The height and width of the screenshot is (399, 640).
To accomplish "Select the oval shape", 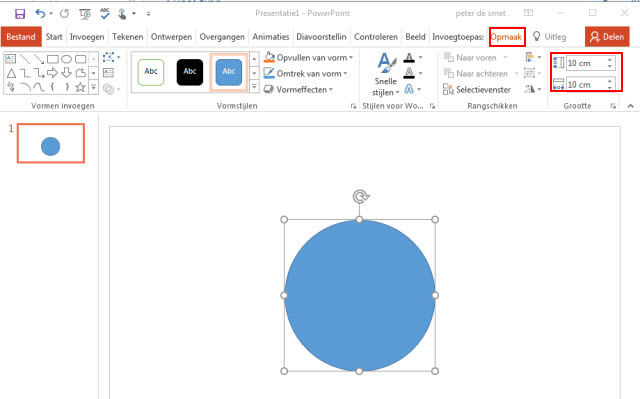I will 67,59.
